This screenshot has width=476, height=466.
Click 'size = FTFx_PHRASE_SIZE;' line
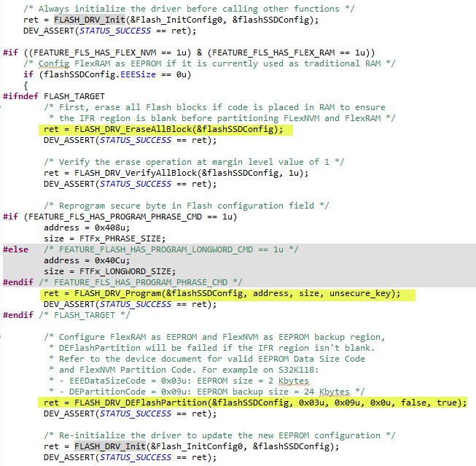(x=104, y=238)
